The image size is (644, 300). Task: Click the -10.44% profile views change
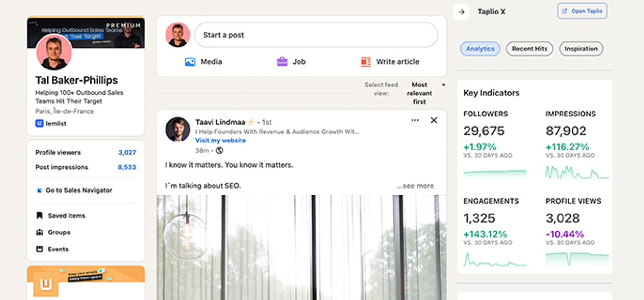coord(565,234)
